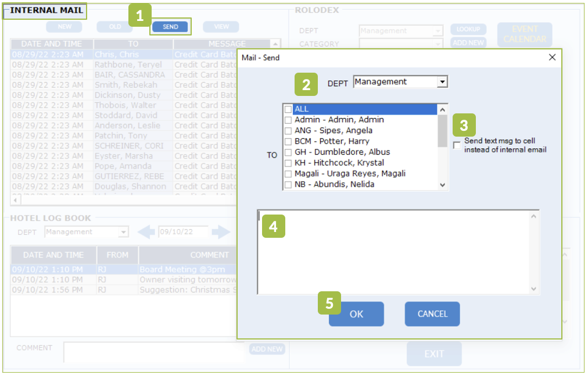Click the left arrow in Hotel Log Book
Viewport: 588px width, 375px height.
pyautogui.click(x=146, y=232)
